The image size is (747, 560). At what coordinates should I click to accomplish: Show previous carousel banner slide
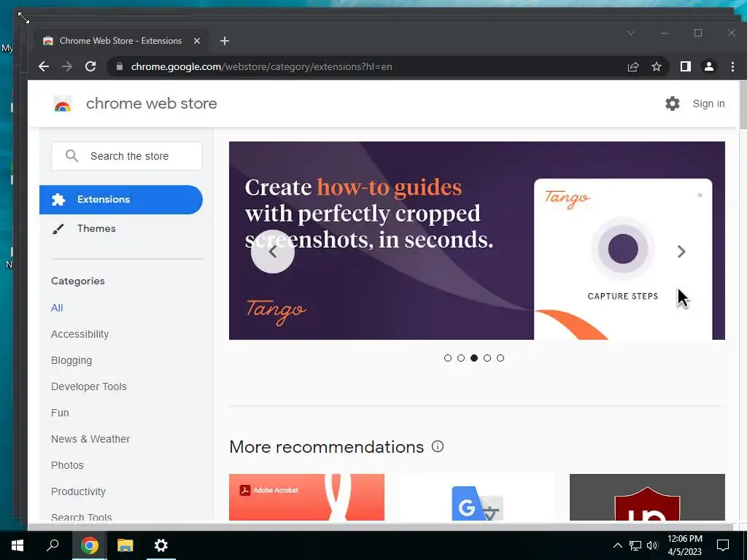(273, 252)
